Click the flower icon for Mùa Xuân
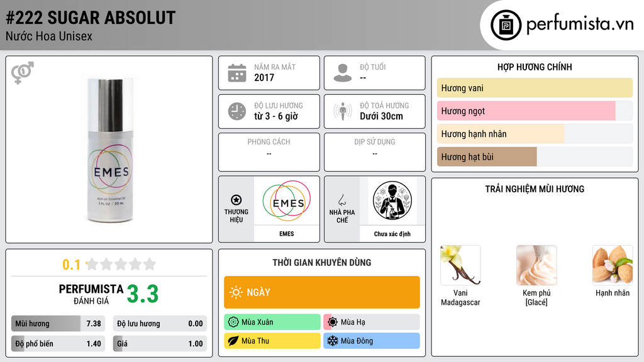 233,322
